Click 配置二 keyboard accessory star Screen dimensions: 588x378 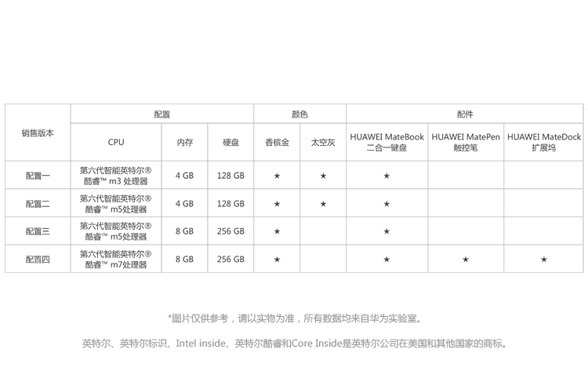pyautogui.click(x=387, y=204)
